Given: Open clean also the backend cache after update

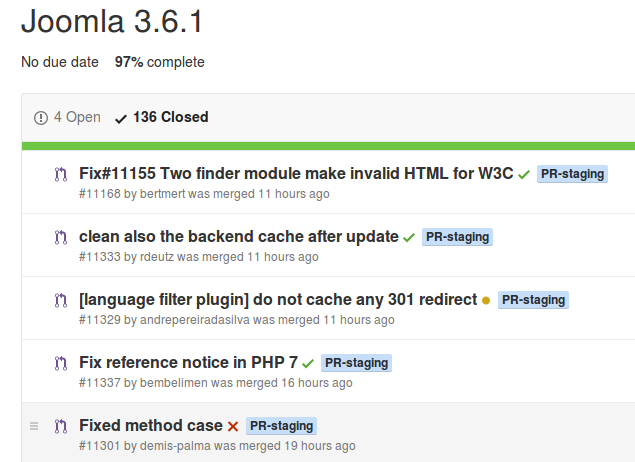Looking at the screenshot, I should 239,236.
